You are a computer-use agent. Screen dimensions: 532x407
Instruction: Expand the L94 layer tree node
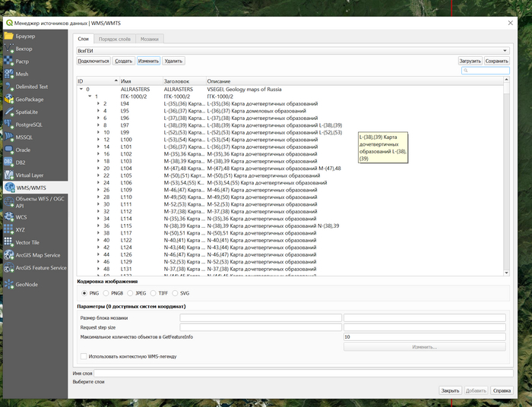pos(97,103)
